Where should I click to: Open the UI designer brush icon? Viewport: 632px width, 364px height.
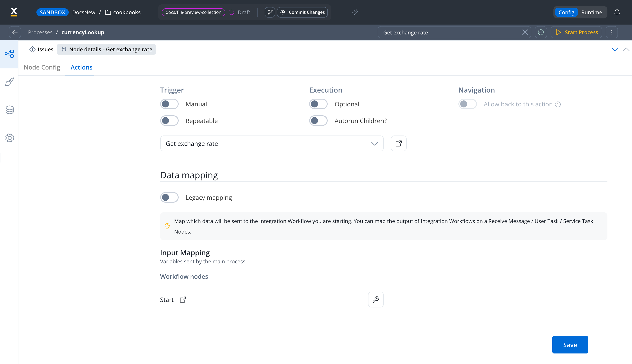tap(9, 82)
